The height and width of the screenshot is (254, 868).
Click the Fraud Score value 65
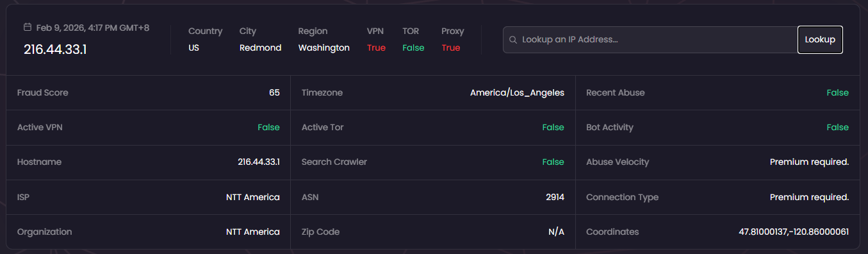pos(274,92)
